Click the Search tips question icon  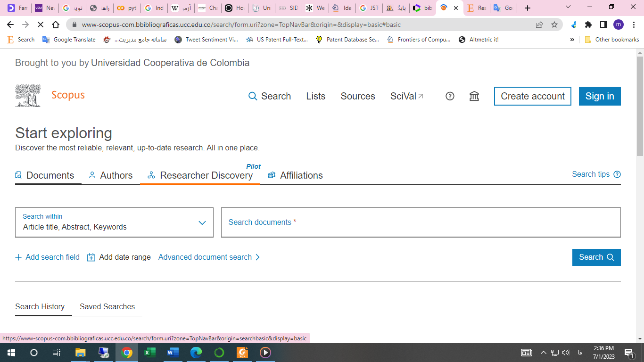pyautogui.click(x=617, y=174)
